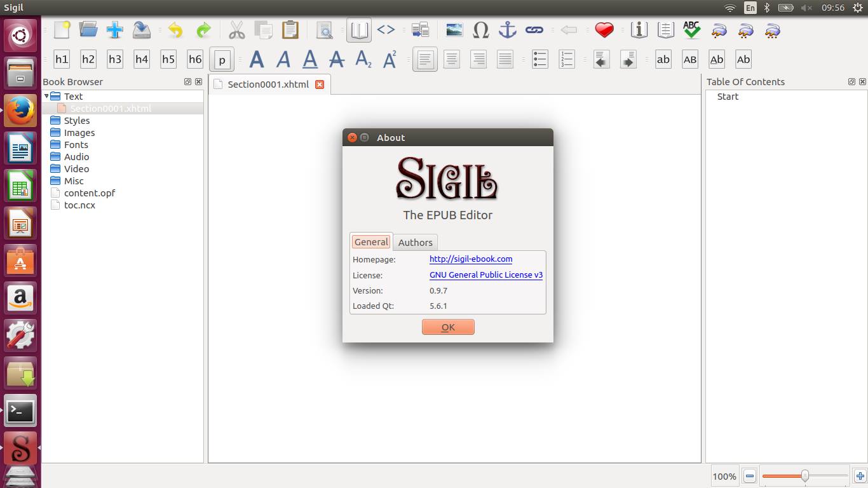This screenshot has width=868, height=488.
Task: Launch Firefox from the dock
Action: click(20, 110)
